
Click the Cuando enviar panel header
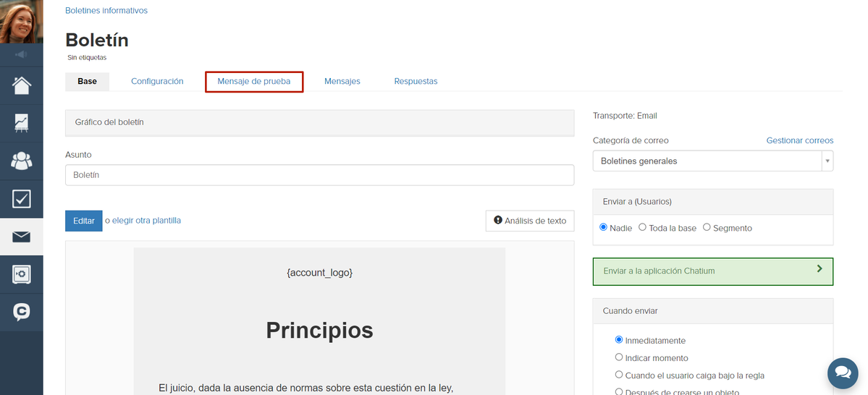pyautogui.click(x=713, y=311)
